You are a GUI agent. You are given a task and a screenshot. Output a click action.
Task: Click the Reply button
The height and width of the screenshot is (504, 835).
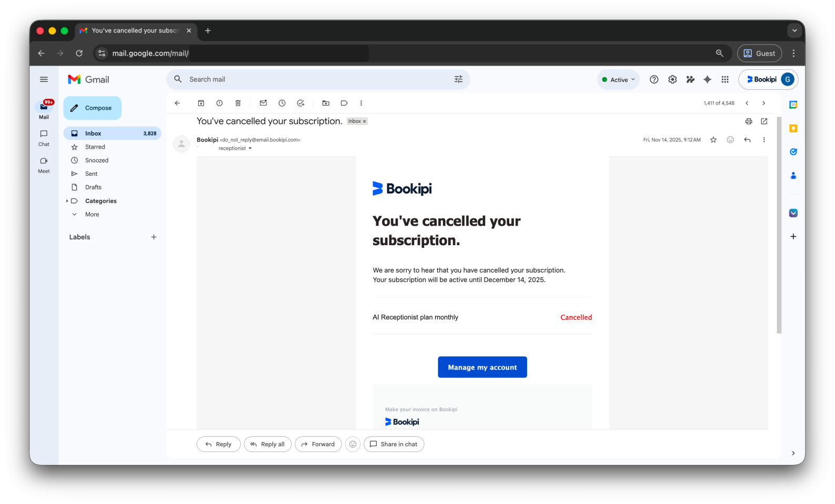pos(219,444)
